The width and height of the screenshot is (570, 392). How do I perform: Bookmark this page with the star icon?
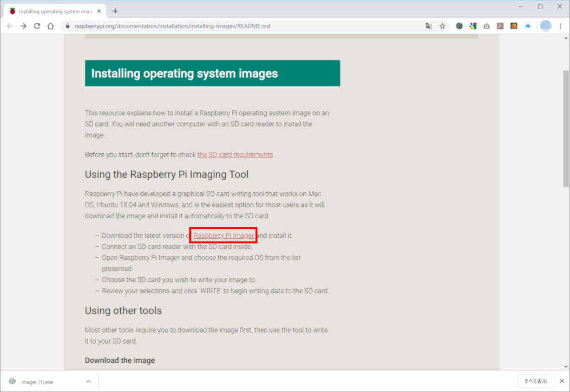click(442, 26)
